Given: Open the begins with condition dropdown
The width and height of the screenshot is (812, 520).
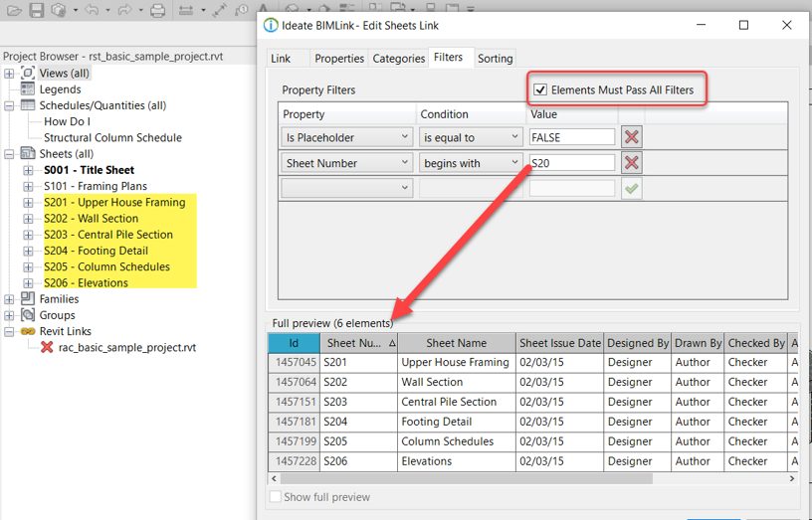Looking at the screenshot, I should point(471,163).
